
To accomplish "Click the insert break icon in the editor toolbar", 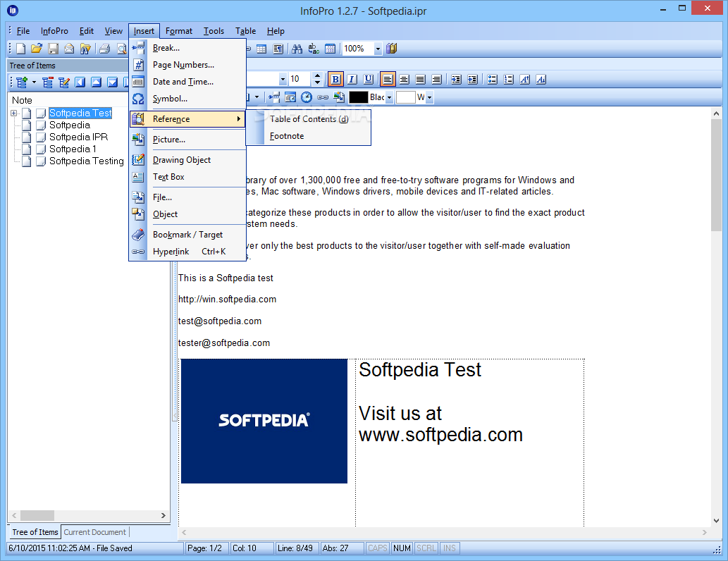I will [274, 97].
